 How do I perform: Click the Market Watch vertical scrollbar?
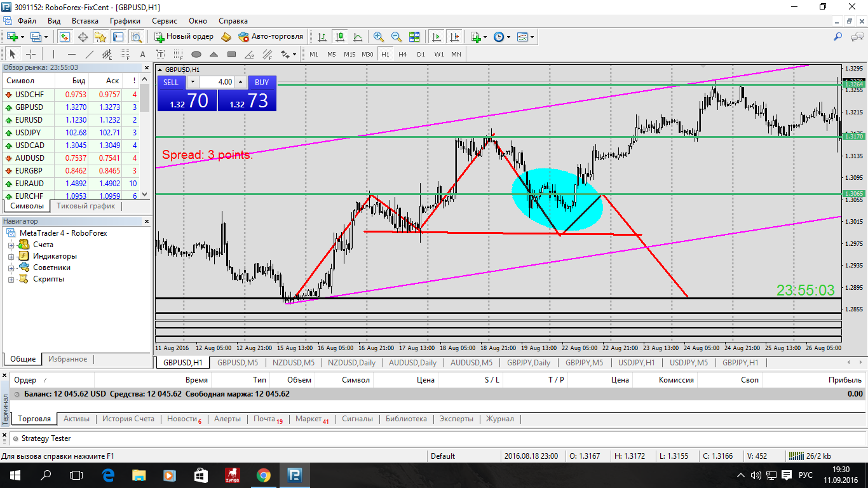144,137
